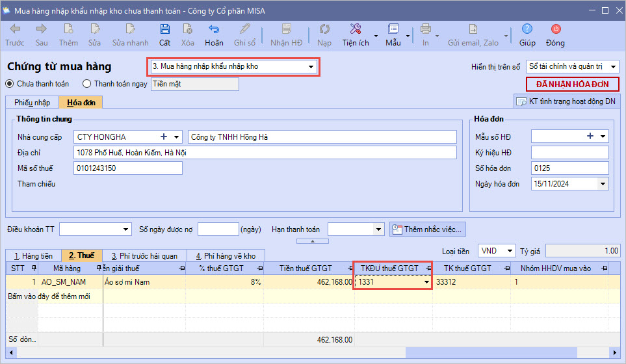This screenshot has width=626, height=364.
Task: Click the plus icon in Mẫu số HĐ field
Action: click(x=590, y=136)
